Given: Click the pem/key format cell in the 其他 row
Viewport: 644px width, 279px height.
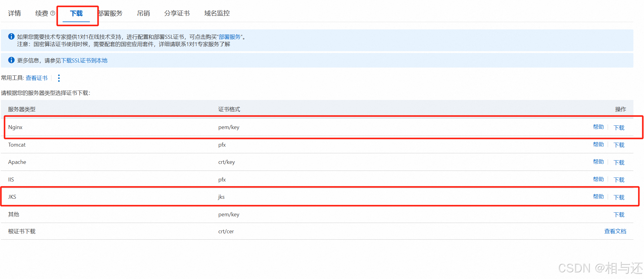Looking at the screenshot, I should (229, 214).
